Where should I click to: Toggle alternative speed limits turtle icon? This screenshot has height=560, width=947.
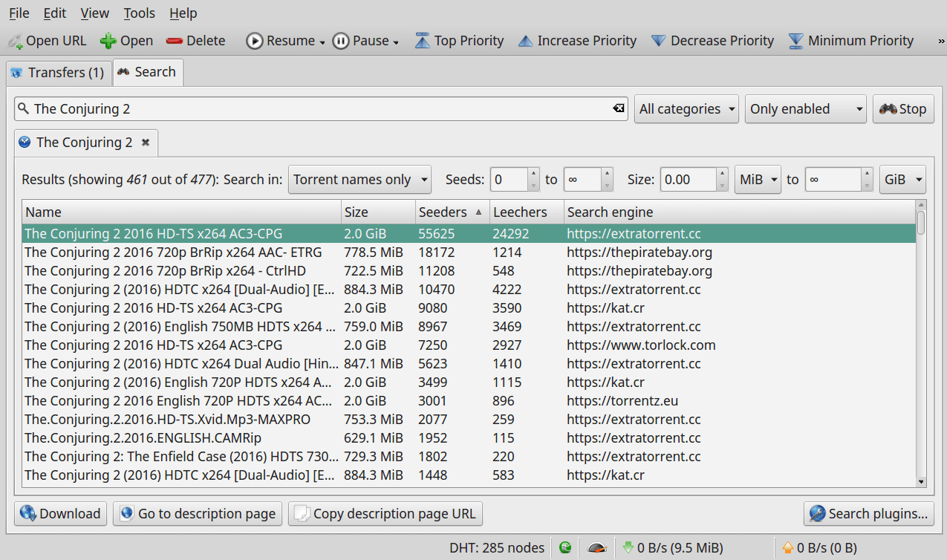[x=596, y=548]
